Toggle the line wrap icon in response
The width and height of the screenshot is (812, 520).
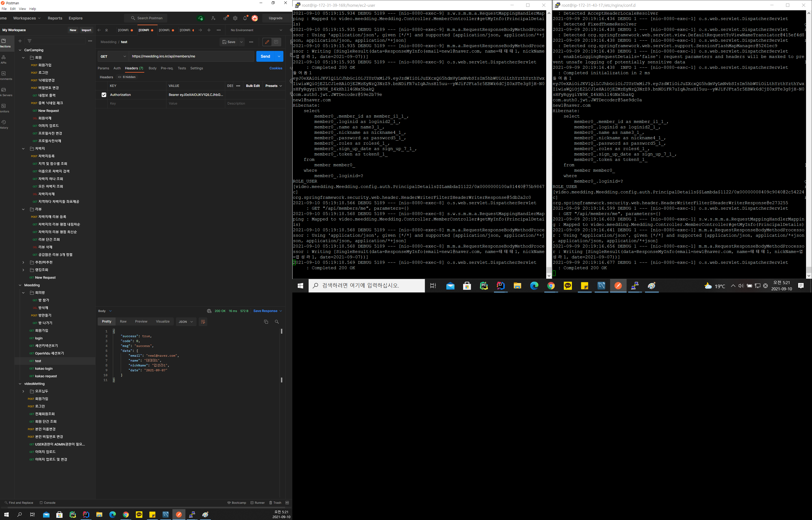point(203,322)
